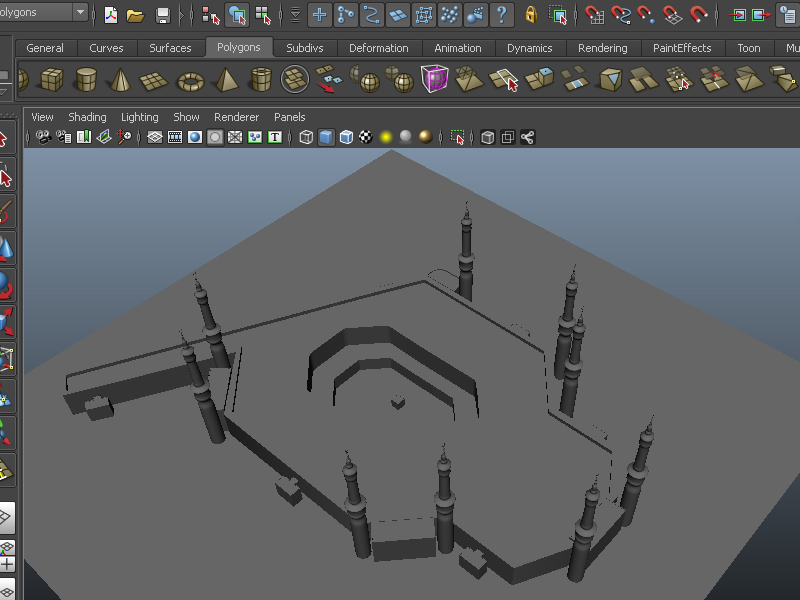Open a scene using the folder icon
This screenshot has height=600, width=800.
pos(136,15)
